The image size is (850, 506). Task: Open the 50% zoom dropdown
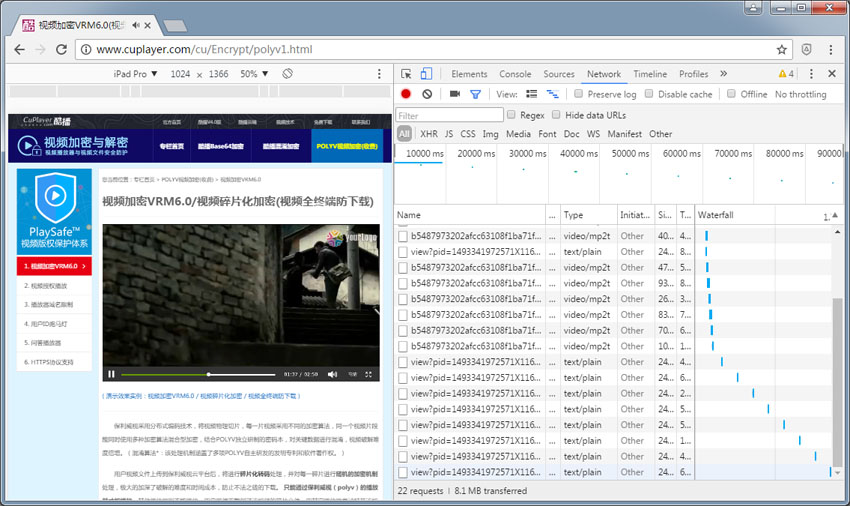[254, 74]
